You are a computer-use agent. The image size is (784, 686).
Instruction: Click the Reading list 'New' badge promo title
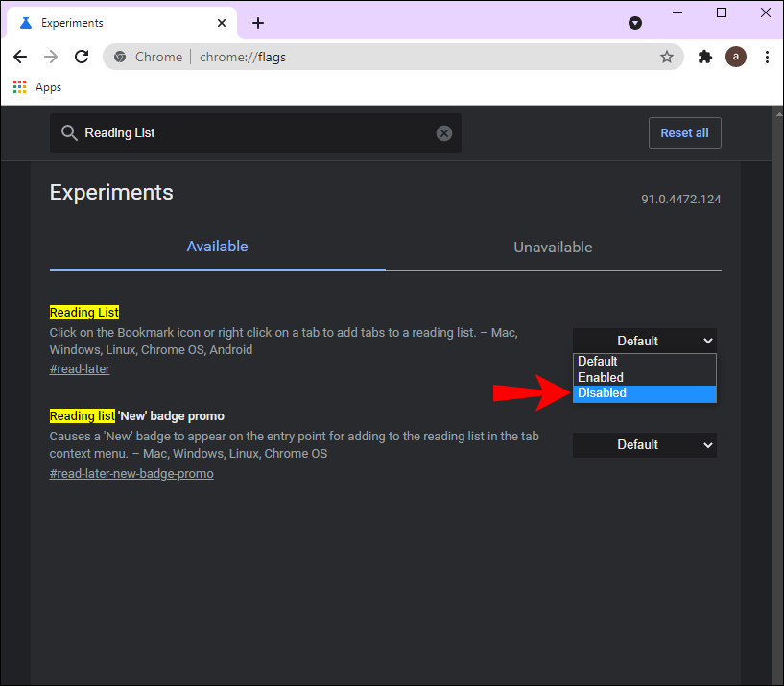point(137,416)
